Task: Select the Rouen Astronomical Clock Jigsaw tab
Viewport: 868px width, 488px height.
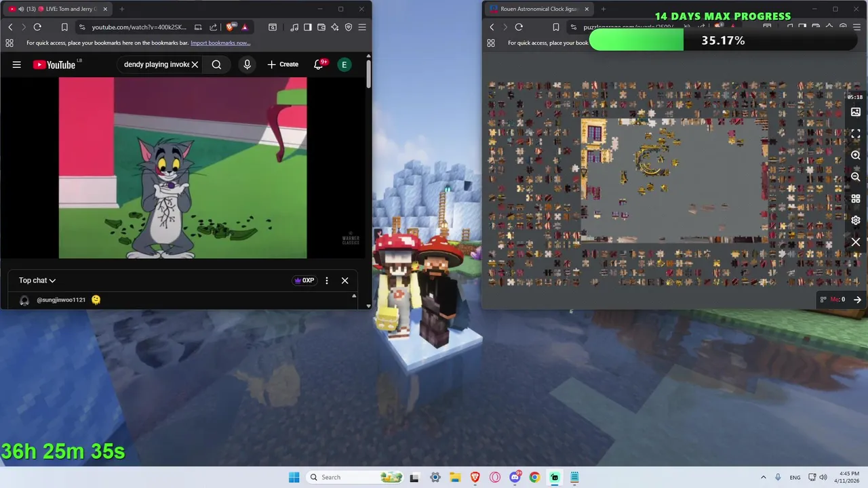Action: [x=539, y=9]
